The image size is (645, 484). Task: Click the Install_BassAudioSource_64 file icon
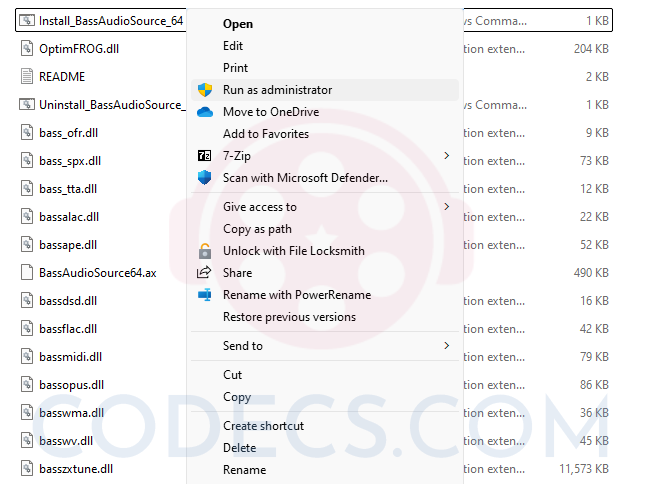pos(27,20)
